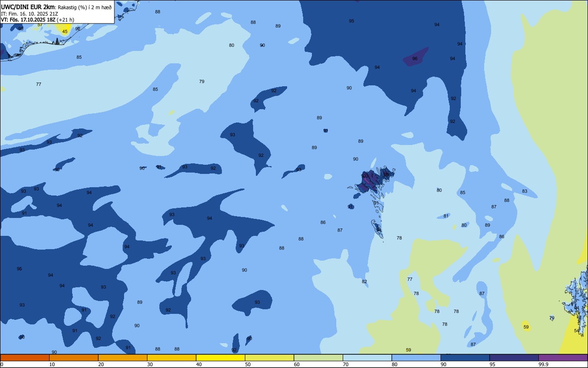Click the '57' humidity value
Screen dimensions: 588x368
pos(40,25)
